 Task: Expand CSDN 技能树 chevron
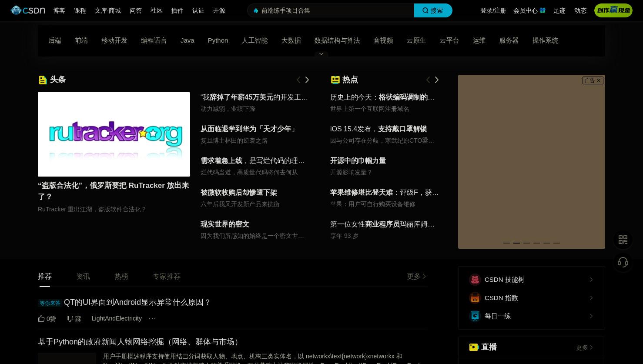tap(591, 280)
